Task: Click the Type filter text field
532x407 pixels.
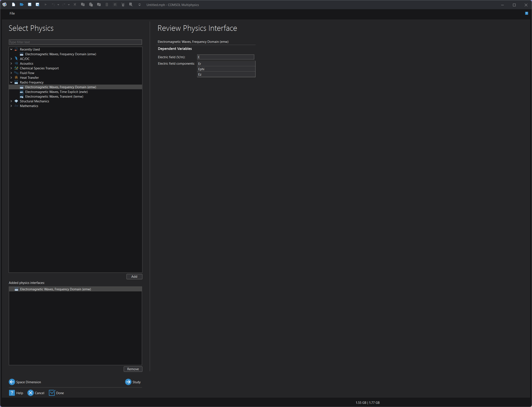Action: pyautogui.click(x=75, y=42)
